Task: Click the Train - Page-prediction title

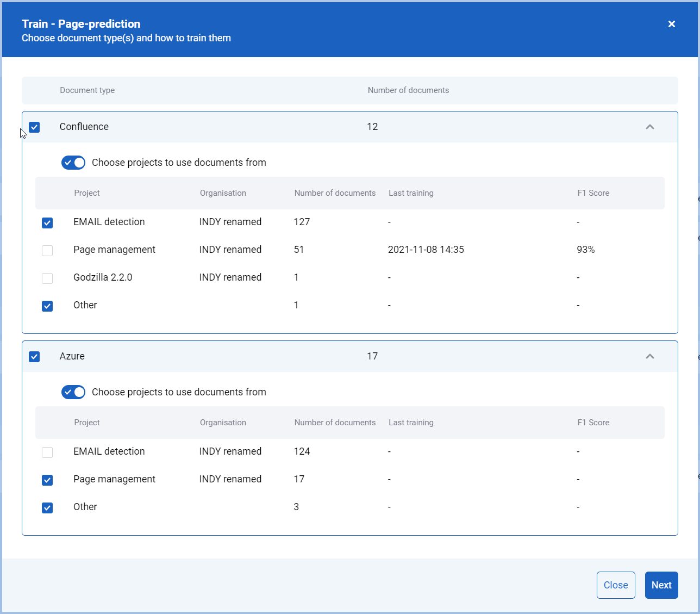Action: [81, 24]
